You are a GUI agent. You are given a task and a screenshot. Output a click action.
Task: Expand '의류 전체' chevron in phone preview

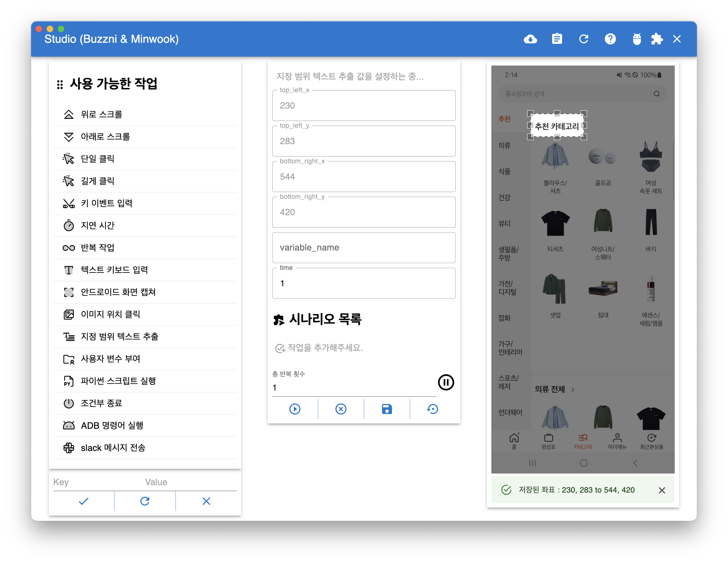573,390
